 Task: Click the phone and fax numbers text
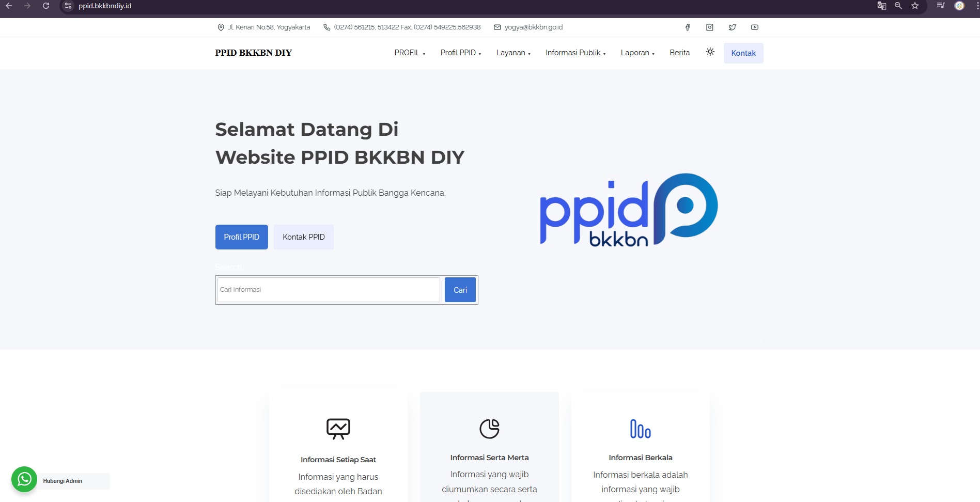[x=407, y=27]
